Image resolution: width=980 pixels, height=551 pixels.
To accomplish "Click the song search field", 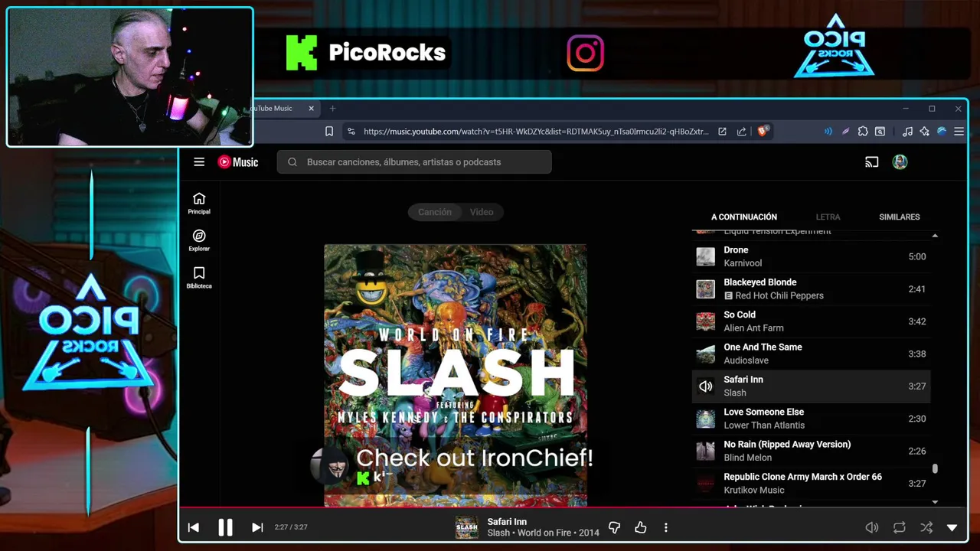I will [x=414, y=161].
